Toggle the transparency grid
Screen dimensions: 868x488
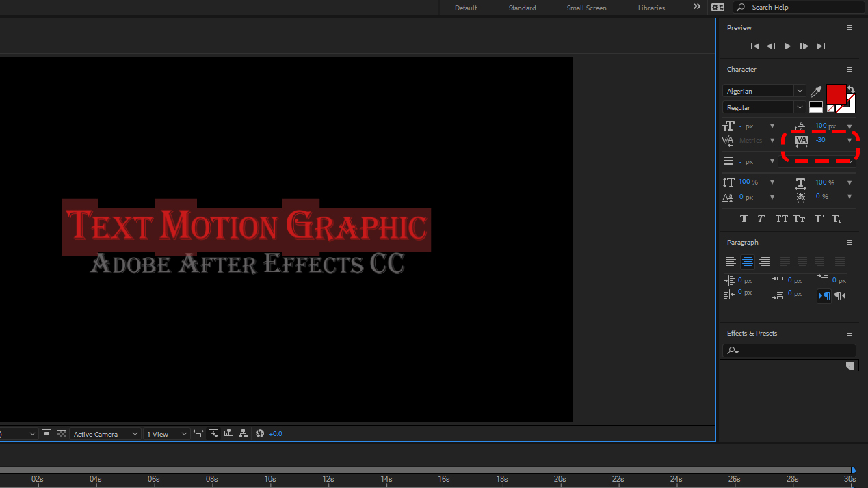pos(62,434)
